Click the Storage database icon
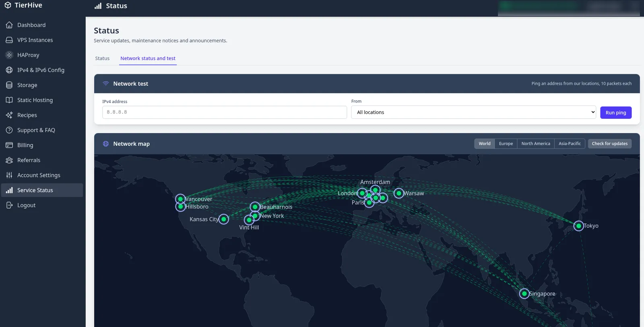Screen dimensions: 644x327 (x=9, y=85)
